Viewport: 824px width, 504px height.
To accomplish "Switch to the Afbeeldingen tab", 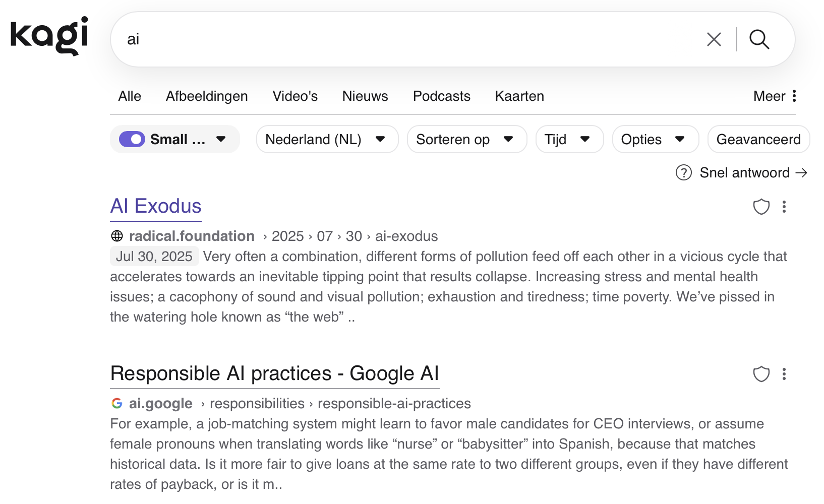I will (207, 96).
